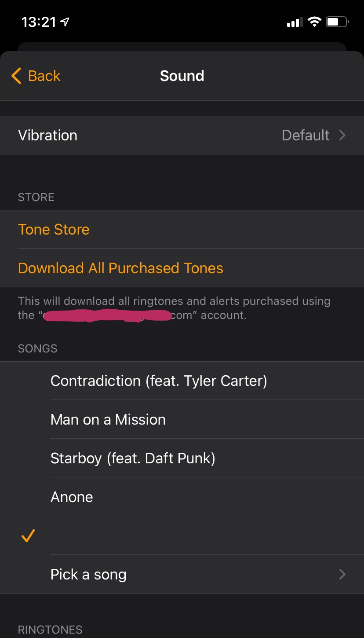This screenshot has width=364, height=638.
Task: Tap the orange checkmark on the blank song row
Action: pyautogui.click(x=28, y=535)
